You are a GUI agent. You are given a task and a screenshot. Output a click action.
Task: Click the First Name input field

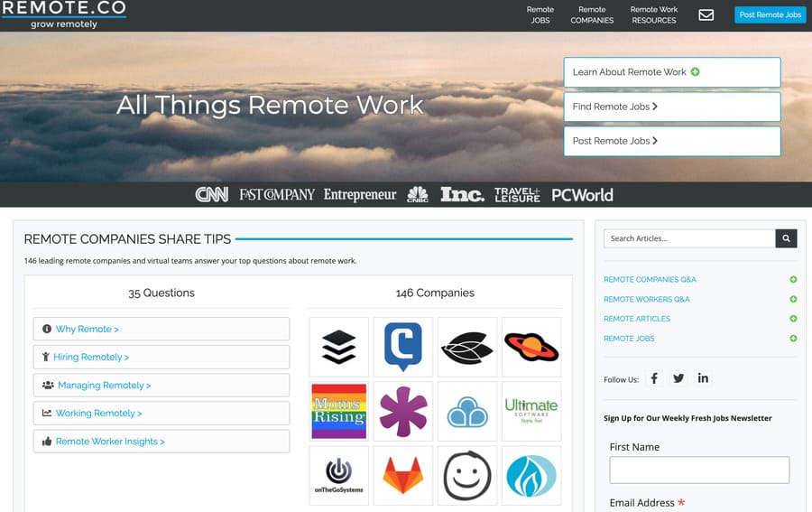pos(699,470)
